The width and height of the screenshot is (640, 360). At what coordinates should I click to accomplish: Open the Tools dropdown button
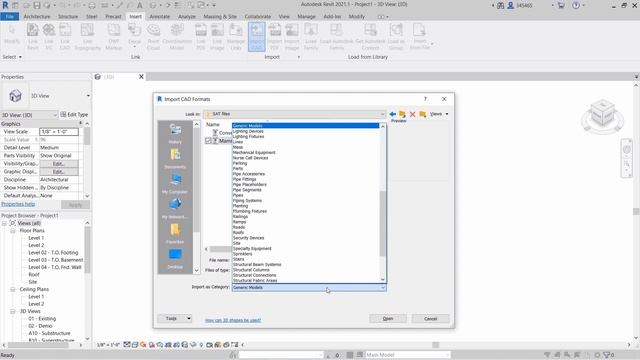tap(175, 318)
